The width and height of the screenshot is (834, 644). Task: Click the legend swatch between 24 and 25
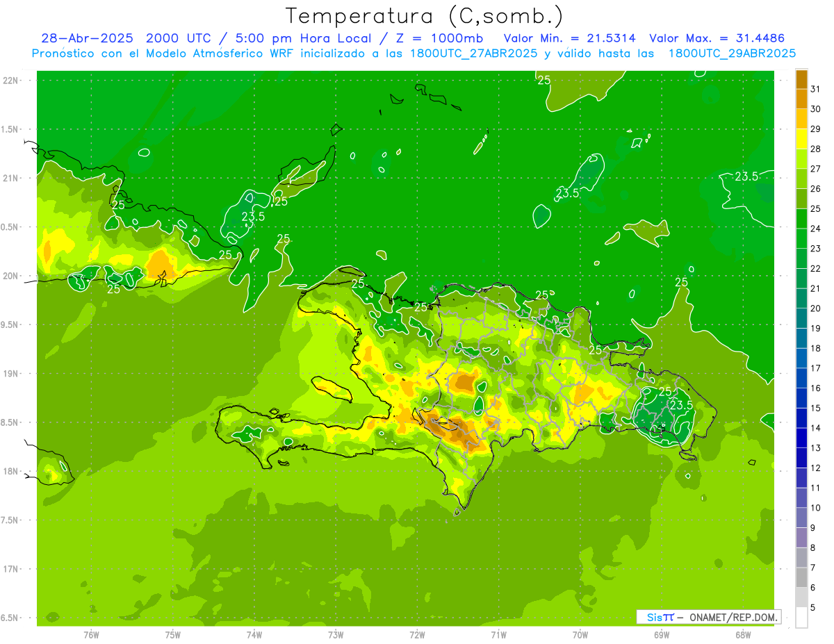point(801,219)
